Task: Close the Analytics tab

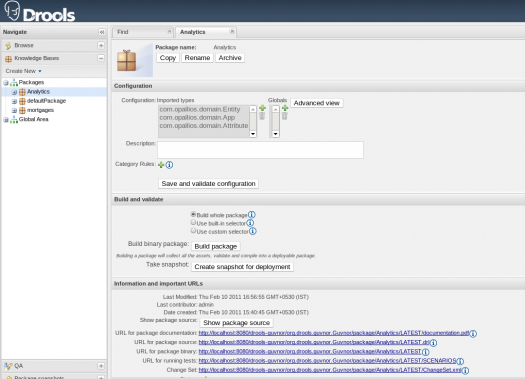Action: pos(232,31)
